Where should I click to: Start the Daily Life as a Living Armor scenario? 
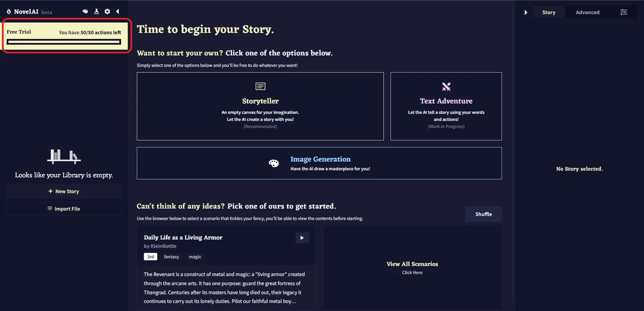click(302, 238)
